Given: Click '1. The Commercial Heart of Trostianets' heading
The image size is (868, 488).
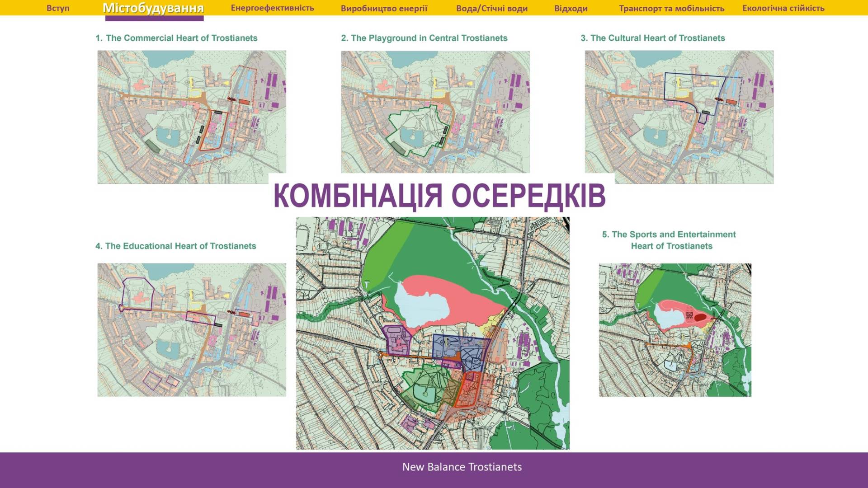Looking at the screenshot, I should point(176,38).
